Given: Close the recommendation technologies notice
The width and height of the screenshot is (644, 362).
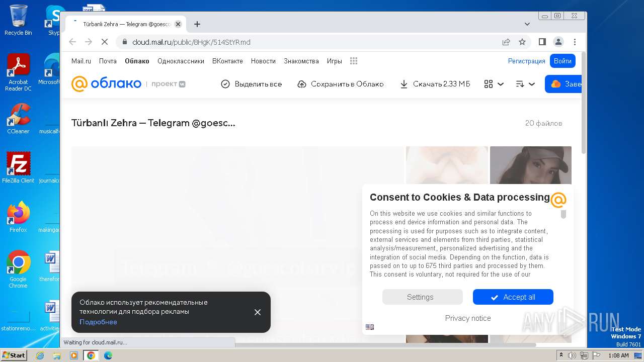Looking at the screenshot, I should (x=258, y=312).
